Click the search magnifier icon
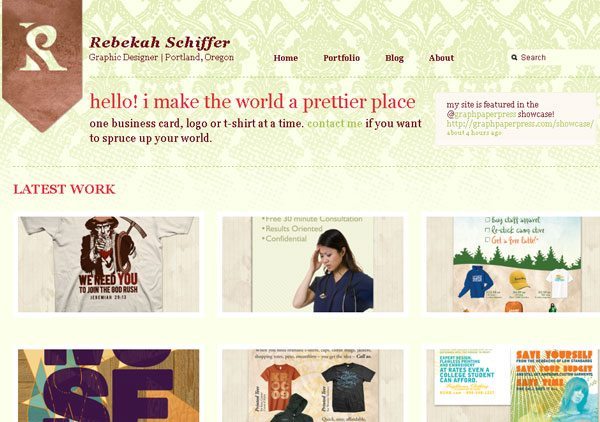The image size is (600, 422). click(x=514, y=57)
